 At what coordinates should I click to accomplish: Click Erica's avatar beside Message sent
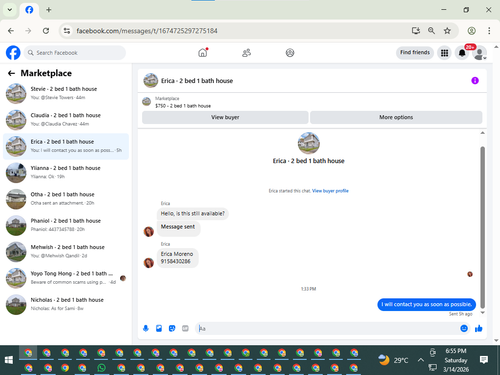[149, 231]
